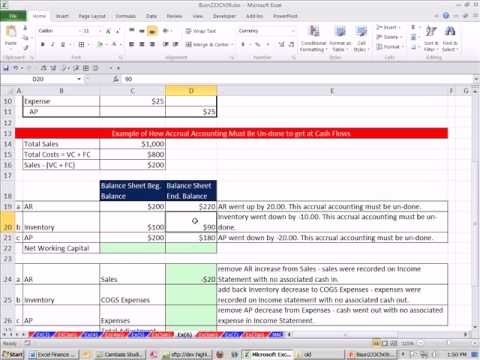
Task: Open Cell Styles gallery
Action: tap(361, 38)
